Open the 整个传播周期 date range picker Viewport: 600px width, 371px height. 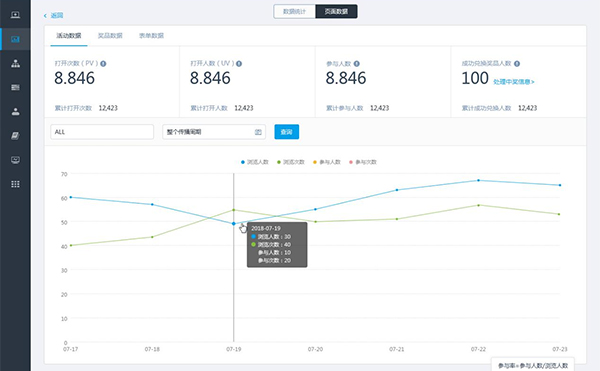(x=214, y=132)
